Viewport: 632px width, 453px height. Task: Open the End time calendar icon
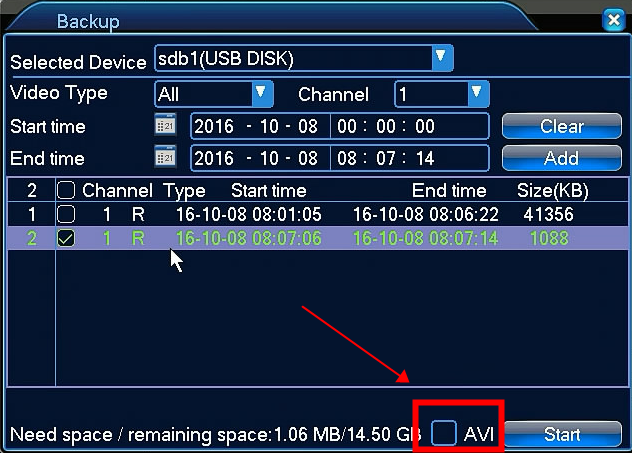pos(165,156)
